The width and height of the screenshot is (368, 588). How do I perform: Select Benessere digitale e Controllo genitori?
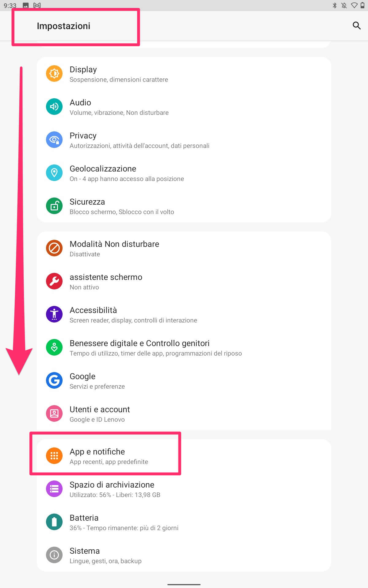click(184, 348)
